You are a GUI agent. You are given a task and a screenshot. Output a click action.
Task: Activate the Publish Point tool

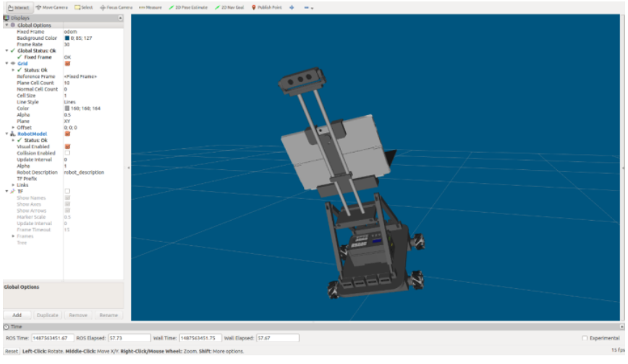[267, 8]
